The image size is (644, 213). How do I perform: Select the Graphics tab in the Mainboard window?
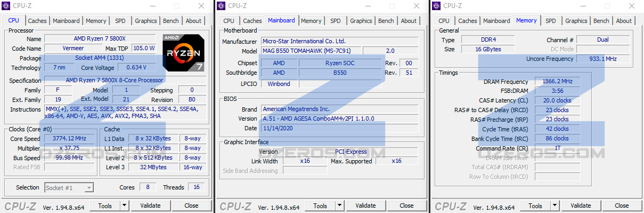pos(361,21)
